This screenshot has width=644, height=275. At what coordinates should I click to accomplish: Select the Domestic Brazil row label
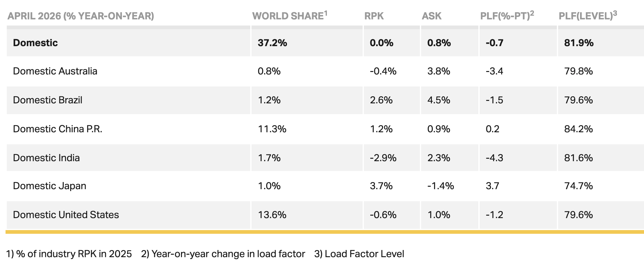48,100
